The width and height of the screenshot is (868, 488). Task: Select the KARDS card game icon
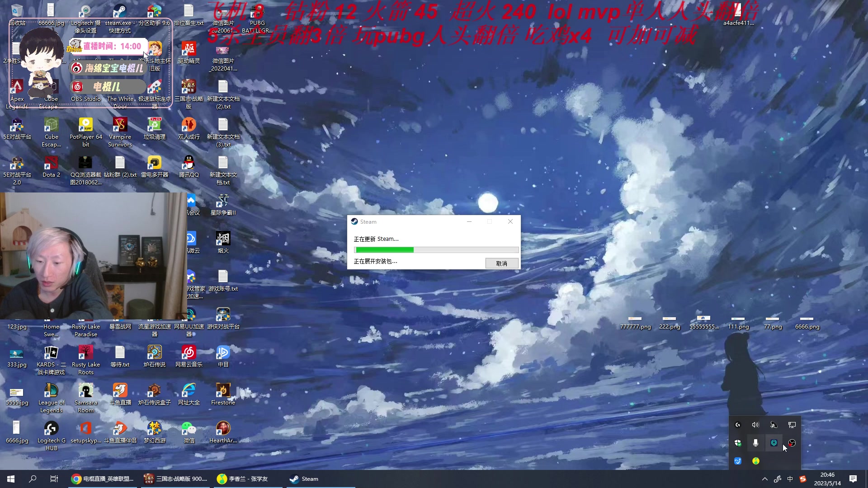(x=51, y=360)
